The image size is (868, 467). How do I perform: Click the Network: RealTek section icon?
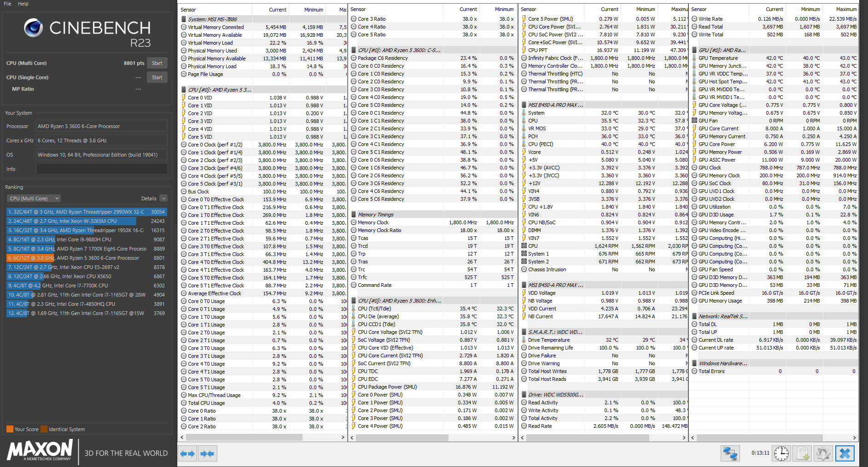tap(694, 316)
